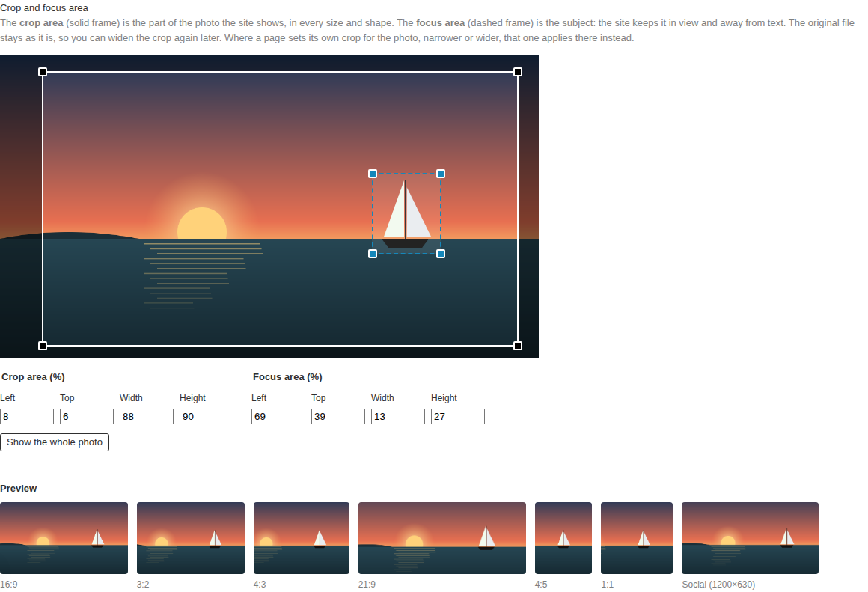
Task: Click the Focus area Width field
Action: tap(398, 416)
